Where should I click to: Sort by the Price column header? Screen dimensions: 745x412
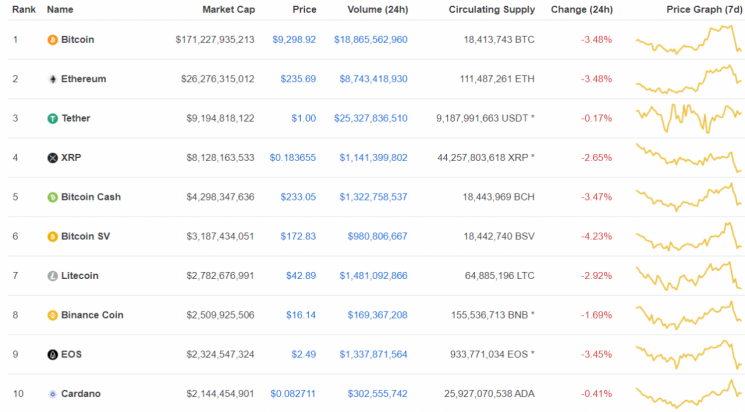pos(305,10)
